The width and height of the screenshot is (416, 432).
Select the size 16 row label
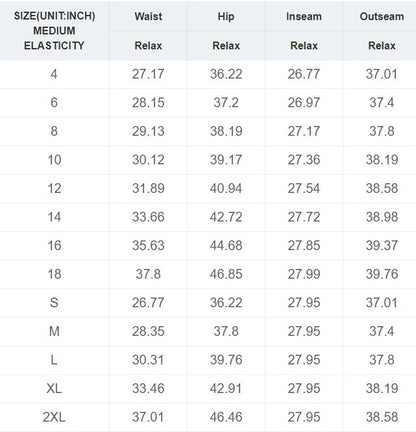54,246
